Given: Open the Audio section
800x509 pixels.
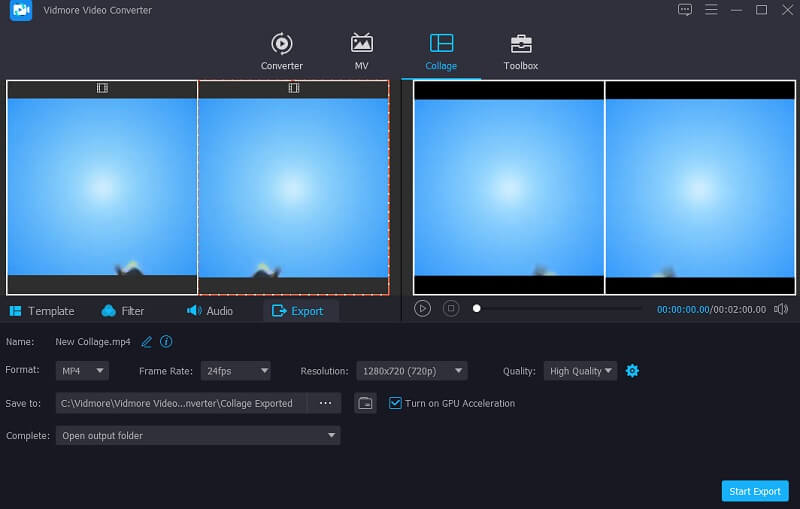Looking at the screenshot, I should click(x=210, y=311).
